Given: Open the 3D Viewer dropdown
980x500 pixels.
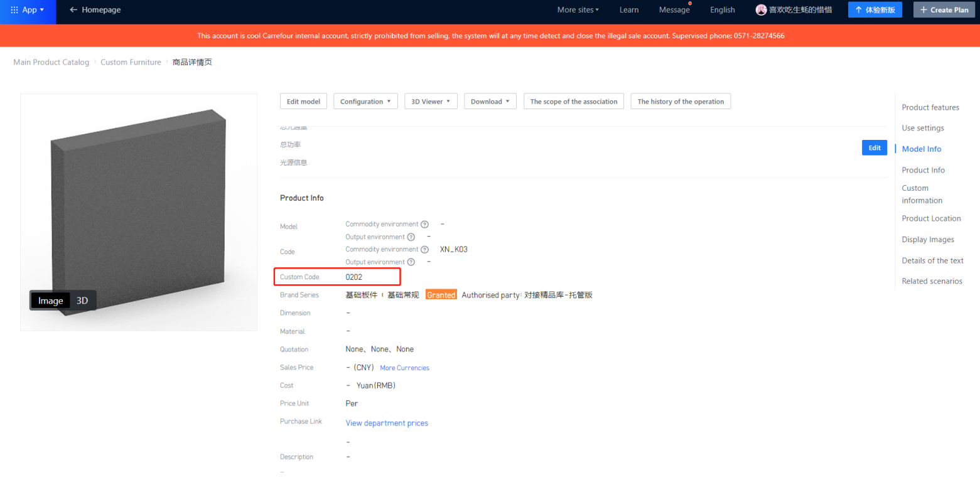Looking at the screenshot, I should pos(431,102).
